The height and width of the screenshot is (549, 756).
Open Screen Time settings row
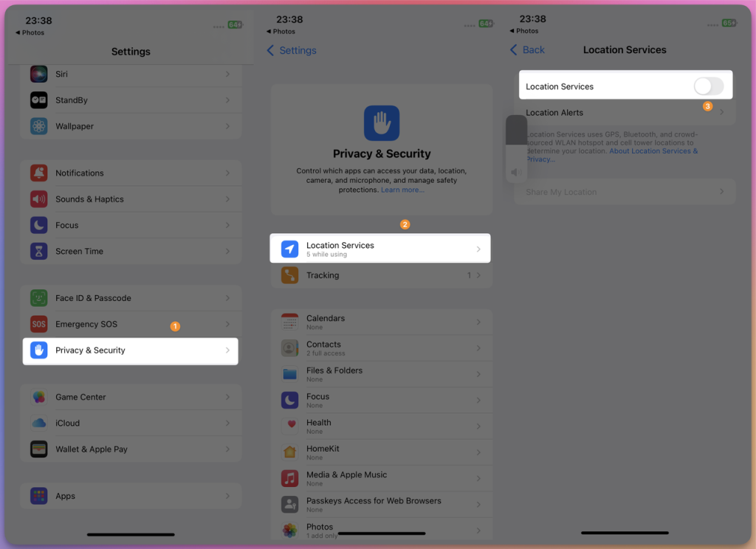click(131, 251)
